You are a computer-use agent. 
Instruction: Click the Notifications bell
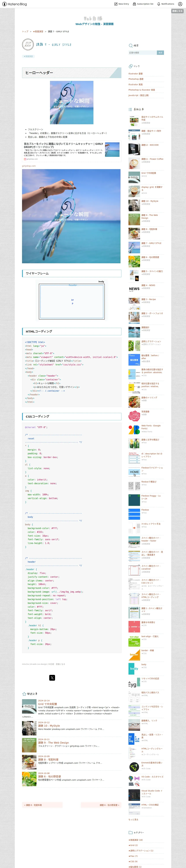[165, 4]
